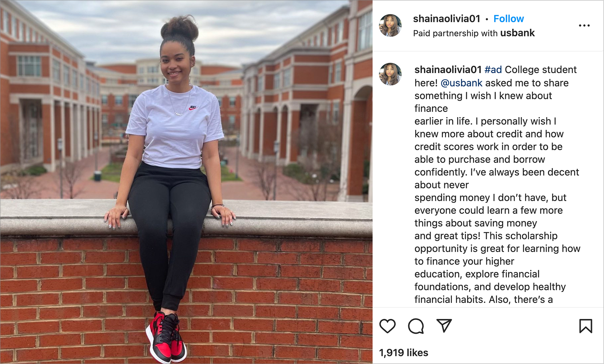The height and width of the screenshot is (364, 604).
Task: Open comments with the speech bubble icon
Action: pyautogui.click(x=416, y=326)
